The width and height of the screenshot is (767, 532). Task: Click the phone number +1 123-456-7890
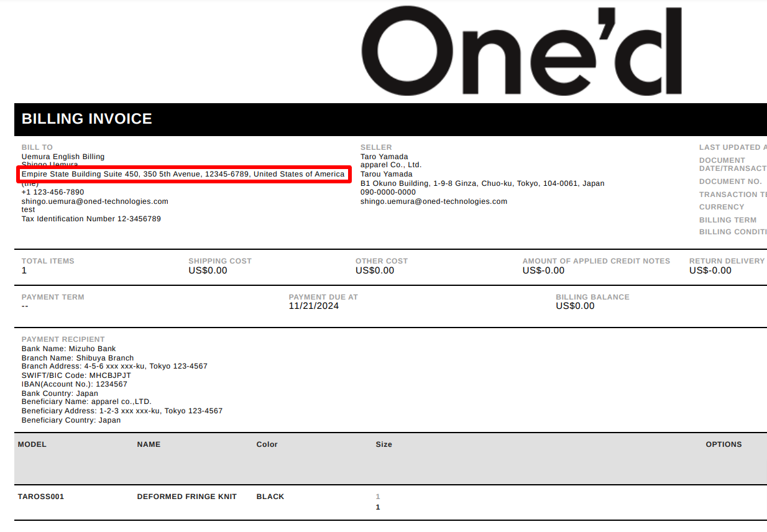coord(53,192)
